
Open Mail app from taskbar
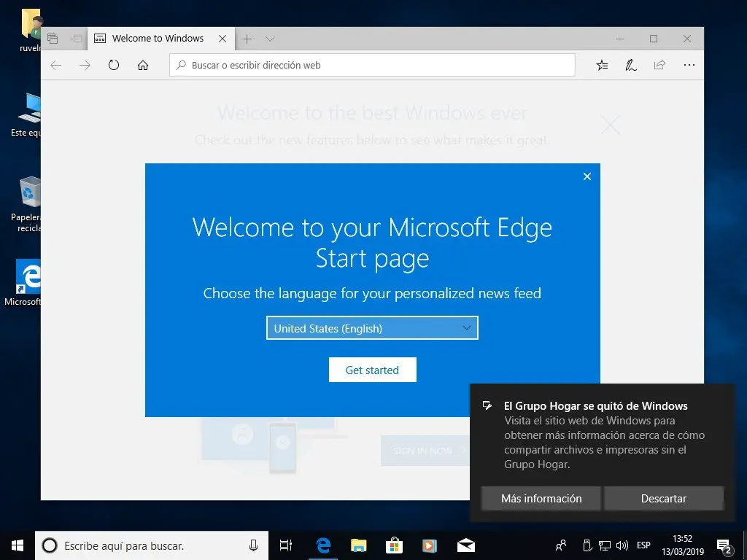click(466, 545)
